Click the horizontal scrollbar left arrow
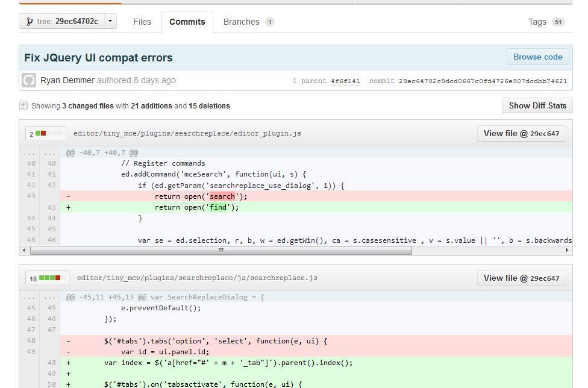Viewport: 588px width, 388px height. click(24, 251)
